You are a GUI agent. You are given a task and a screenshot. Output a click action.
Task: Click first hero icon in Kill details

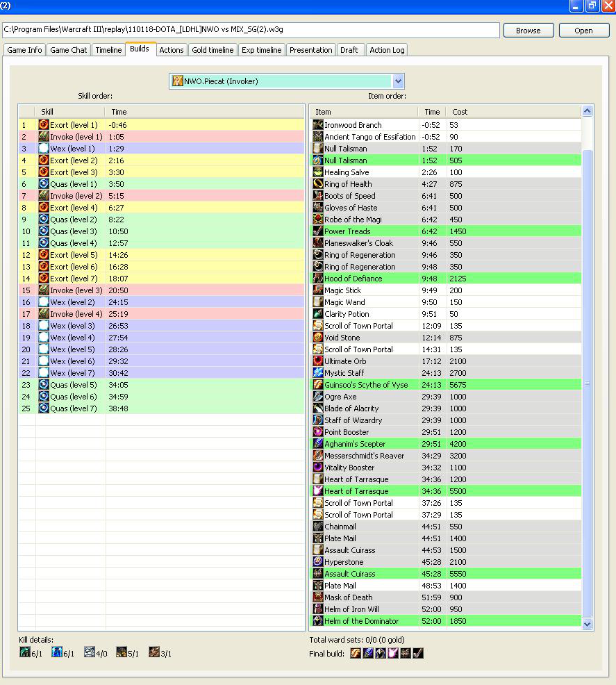(x=24, y=652)
